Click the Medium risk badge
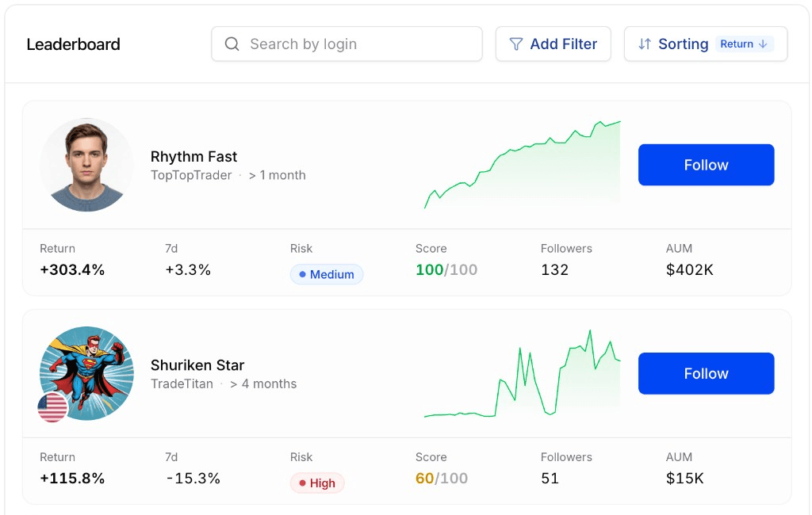The height and width of the screenshot is (515, 812). point(326,274)
